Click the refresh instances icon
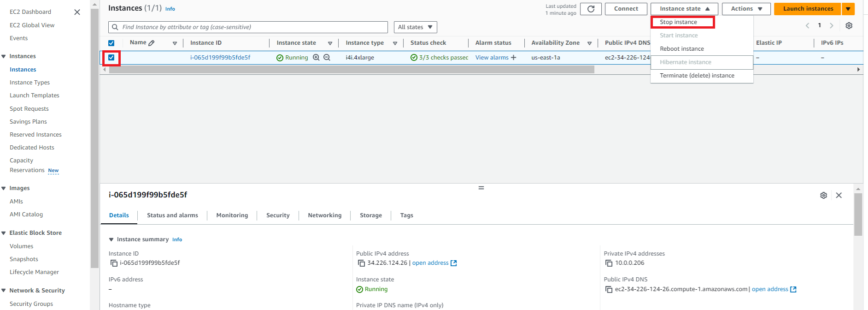The image size is (868, 310). pyautogui.click(x=591, y=9)
